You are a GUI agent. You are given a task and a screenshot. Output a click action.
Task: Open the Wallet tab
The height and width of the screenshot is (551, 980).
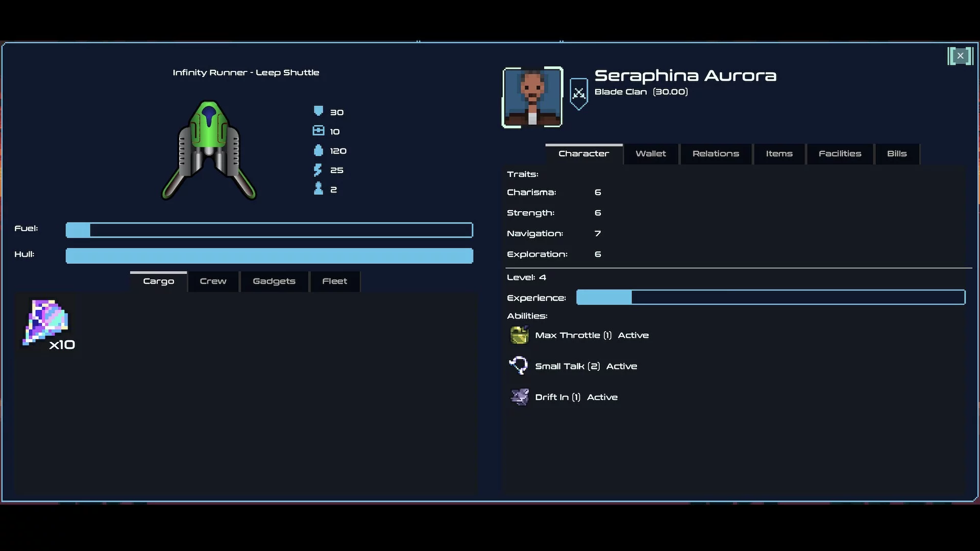pyautogui.click(x=651, y=154)
